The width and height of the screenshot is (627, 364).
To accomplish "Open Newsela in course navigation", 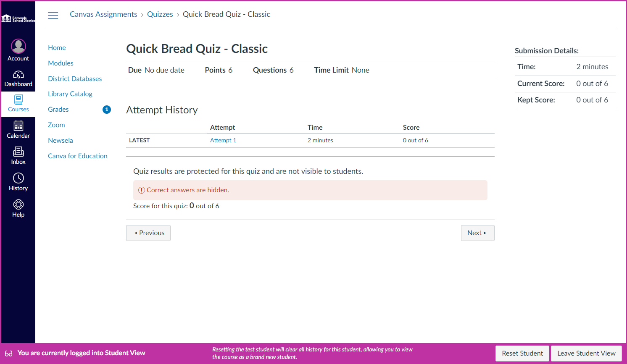I will pyautogui.click(x=61, y=141).
